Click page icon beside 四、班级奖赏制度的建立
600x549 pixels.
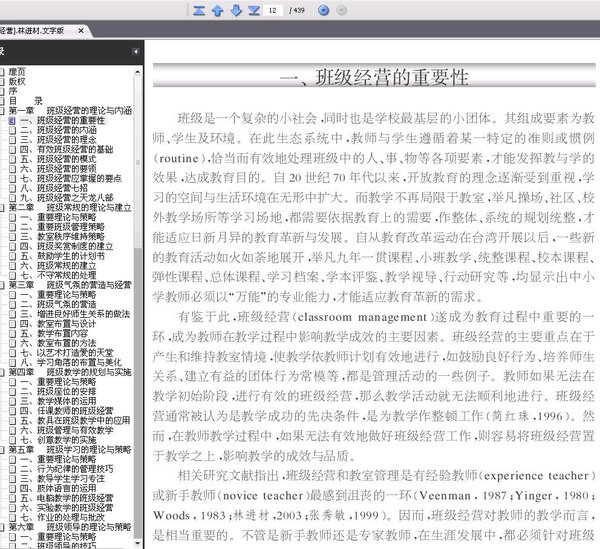[x=13, y=246]
